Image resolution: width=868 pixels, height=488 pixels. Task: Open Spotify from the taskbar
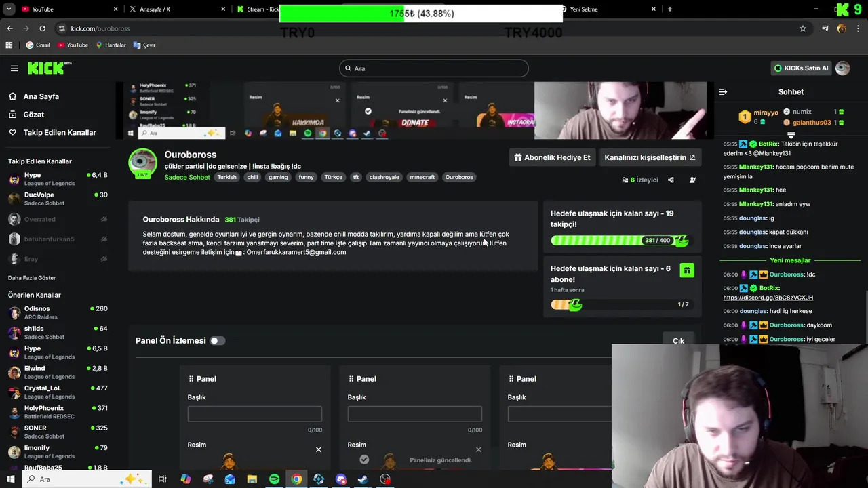click(274, 479)
